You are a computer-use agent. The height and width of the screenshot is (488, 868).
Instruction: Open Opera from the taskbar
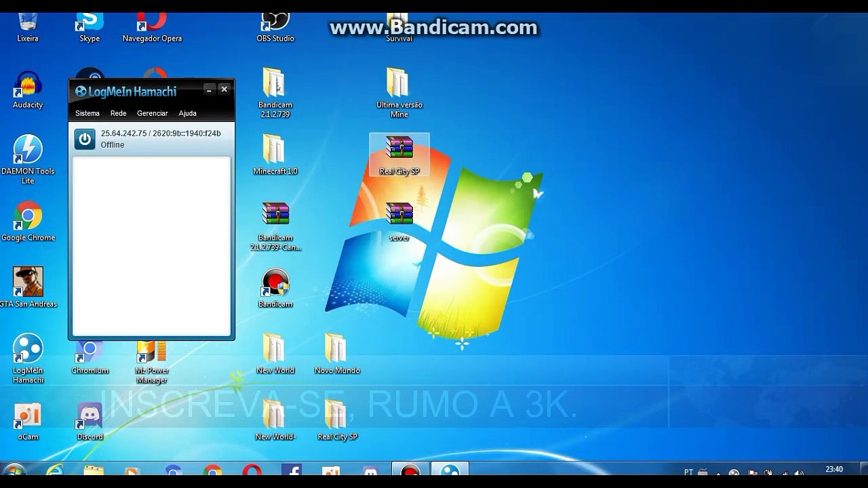(252, 471)
